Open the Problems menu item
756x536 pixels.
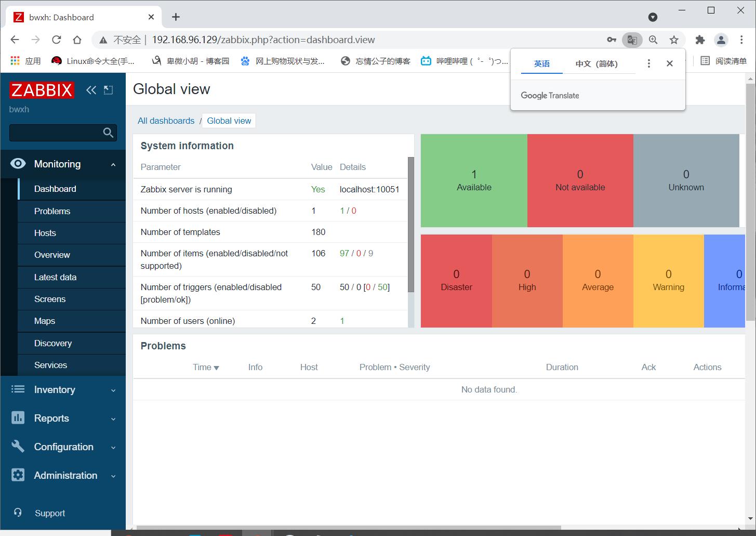[72, 211]
